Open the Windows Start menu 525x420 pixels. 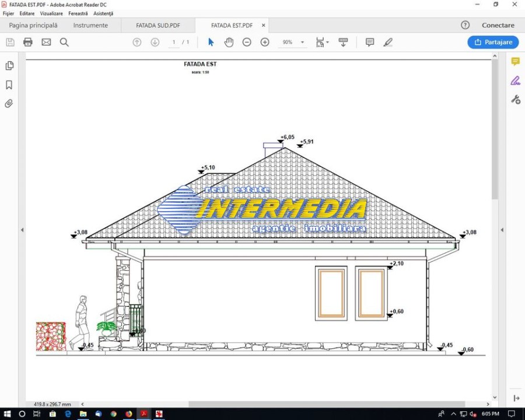6,414
